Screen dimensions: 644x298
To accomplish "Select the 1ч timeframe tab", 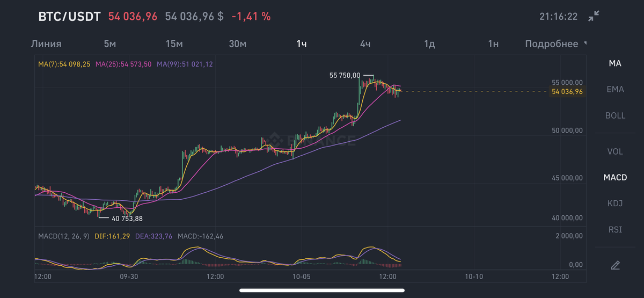I will click(x=302, y=44).
